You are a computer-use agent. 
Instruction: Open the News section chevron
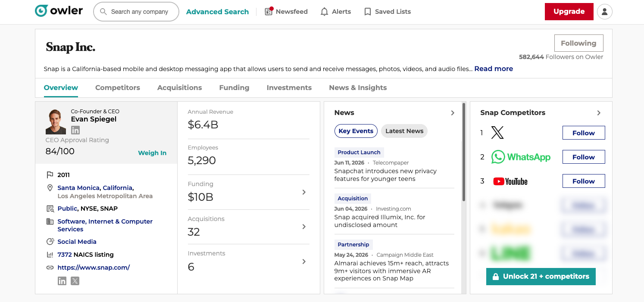click(453, 113)
